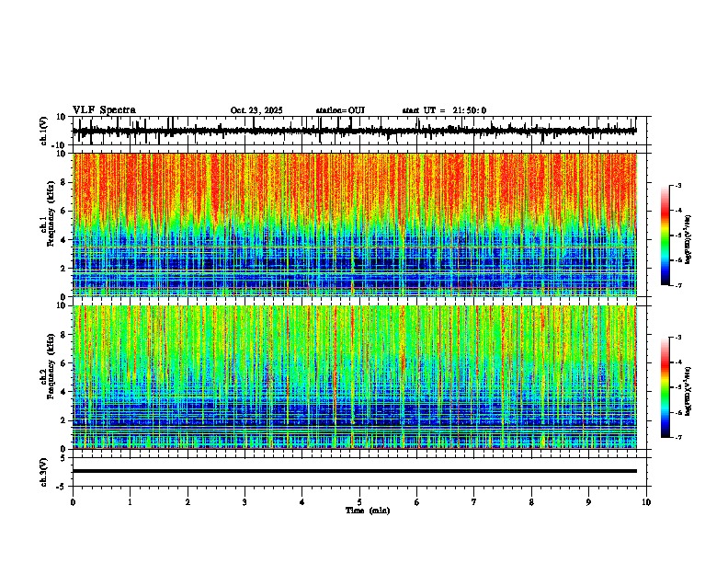This screenshot has height=563, width=728.
Task: Click the ch.1 color bar log(PSD) label
Action: [x=688, y=240]
